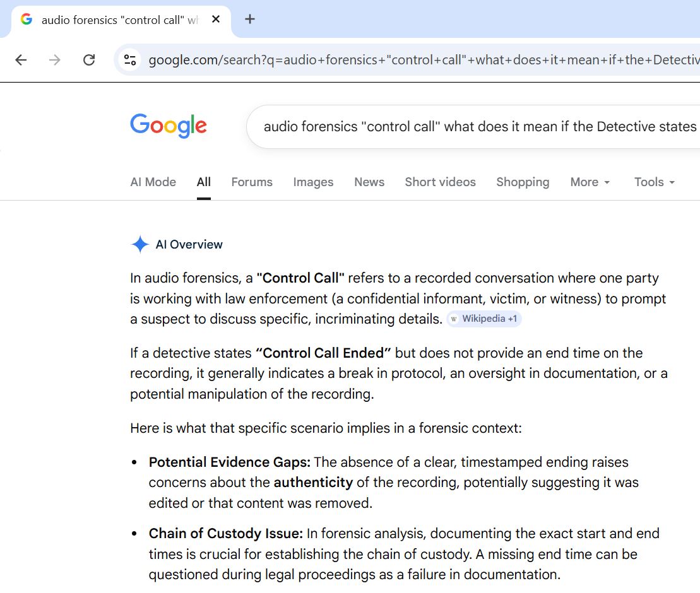Expand the More search filters dropdown

tap(590, 182)
